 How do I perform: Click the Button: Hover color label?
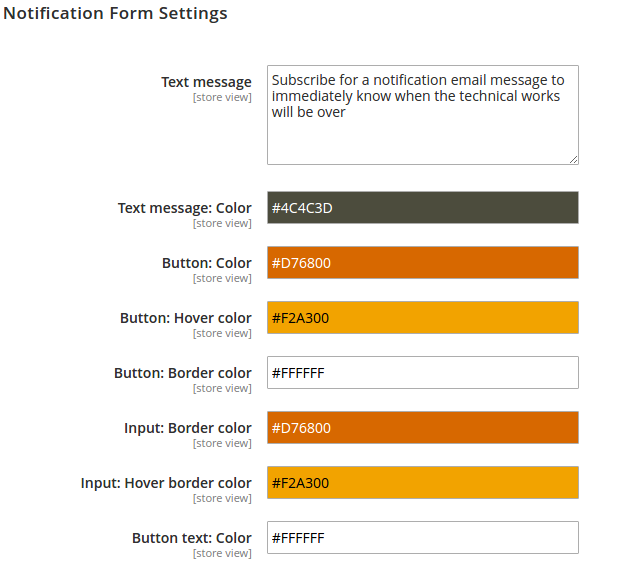pos(186,318)
